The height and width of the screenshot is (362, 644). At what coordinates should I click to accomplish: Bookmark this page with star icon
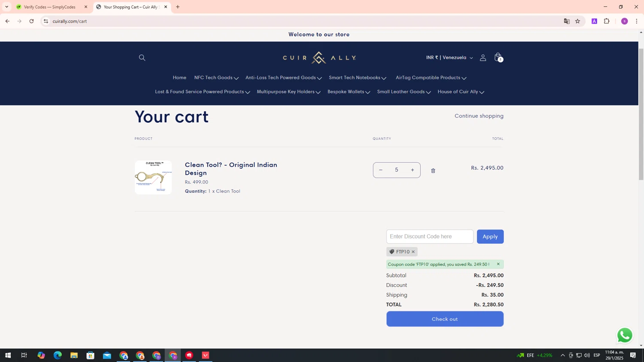577,21
